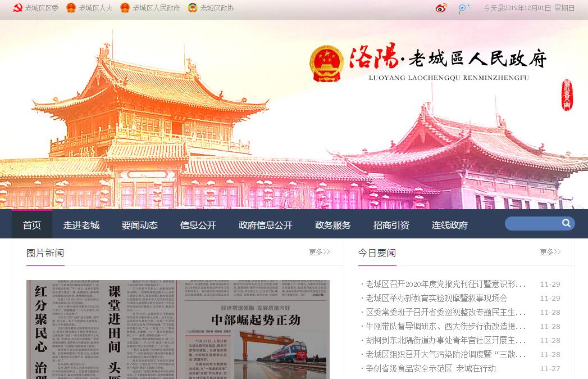This screenshot has height=379, width=588.
Task: Click the 老城区政协 text link
Action: pyautogui.click(x=217, y=8)
